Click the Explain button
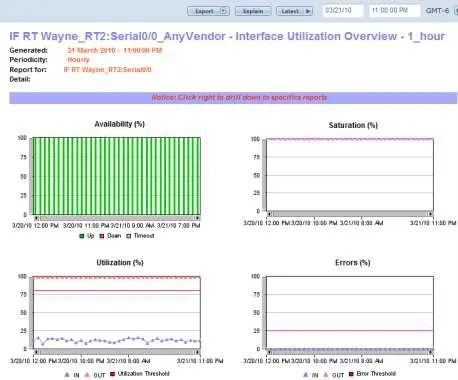Screen dimensions: 458x380 click(253, 11)
